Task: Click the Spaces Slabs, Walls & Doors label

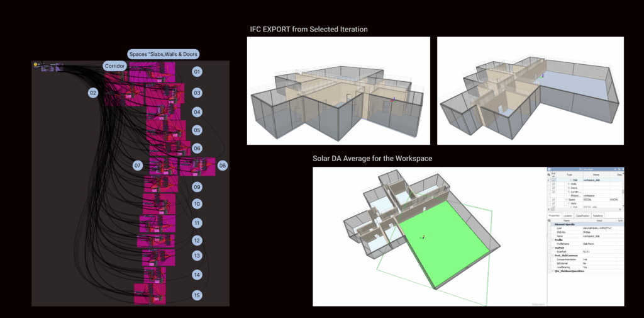Action: tap(163, 54)
